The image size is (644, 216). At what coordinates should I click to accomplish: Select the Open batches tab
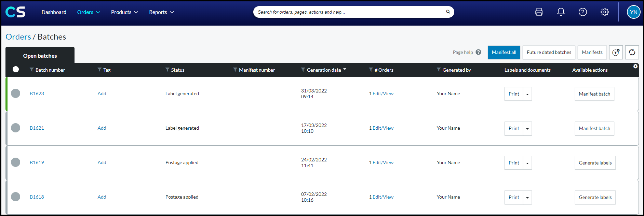click(40, 56)
